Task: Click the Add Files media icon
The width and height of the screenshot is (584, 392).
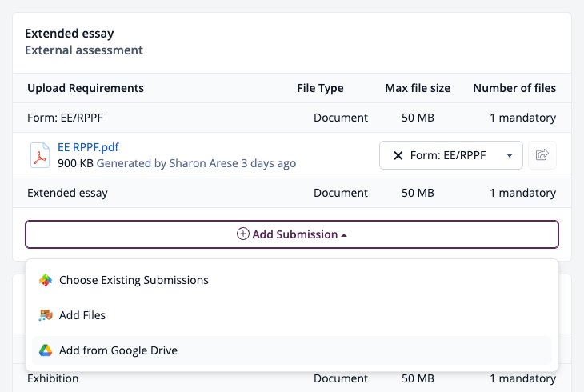Action: (x=46, y=315)
